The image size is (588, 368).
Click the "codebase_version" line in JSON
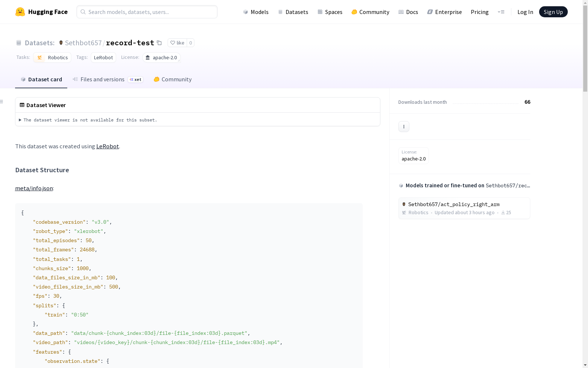point(72,222)
